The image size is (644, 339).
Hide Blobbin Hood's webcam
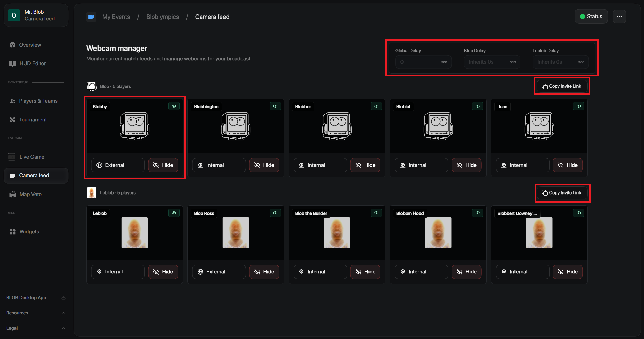point(466,272)
